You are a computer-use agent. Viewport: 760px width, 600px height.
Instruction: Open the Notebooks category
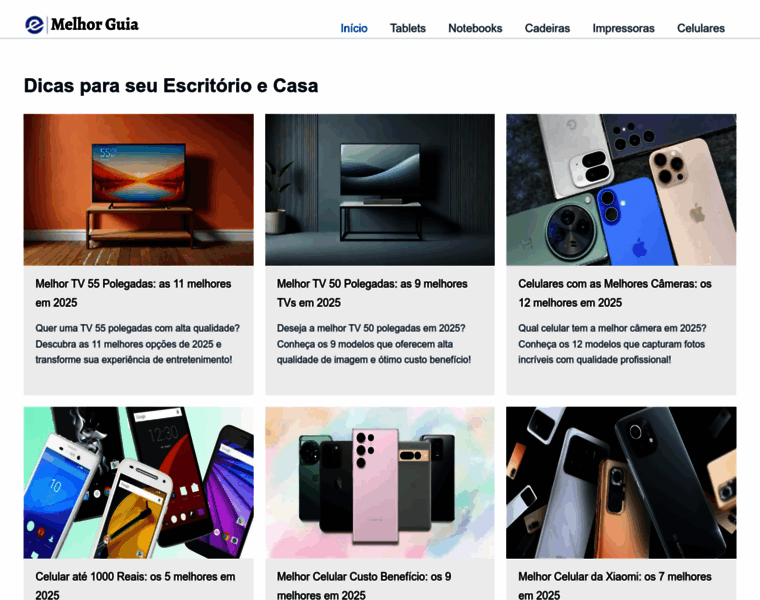pyautogui.click(x=475, y=28)
